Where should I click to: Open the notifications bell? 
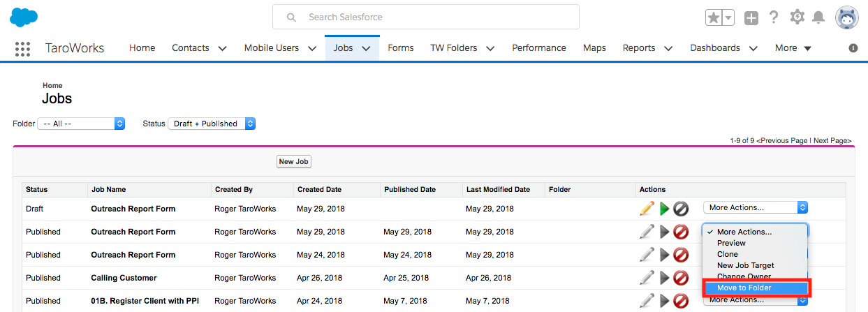818,17
